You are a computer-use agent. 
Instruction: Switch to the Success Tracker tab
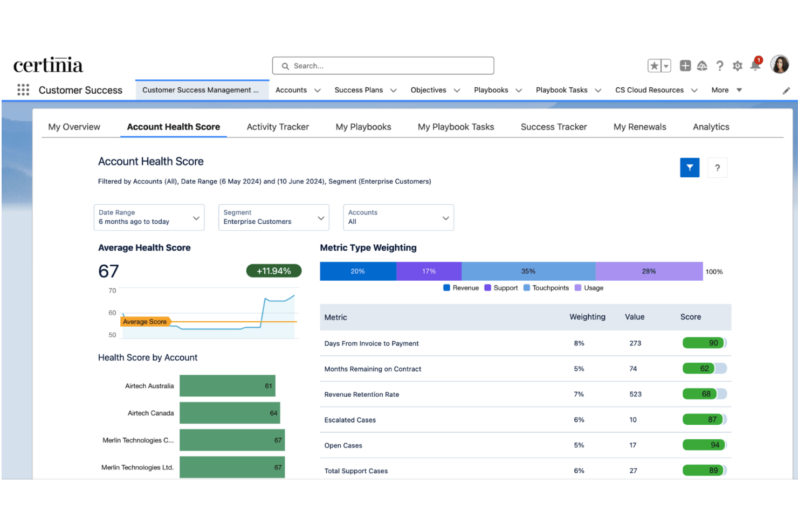pos(554,127)
